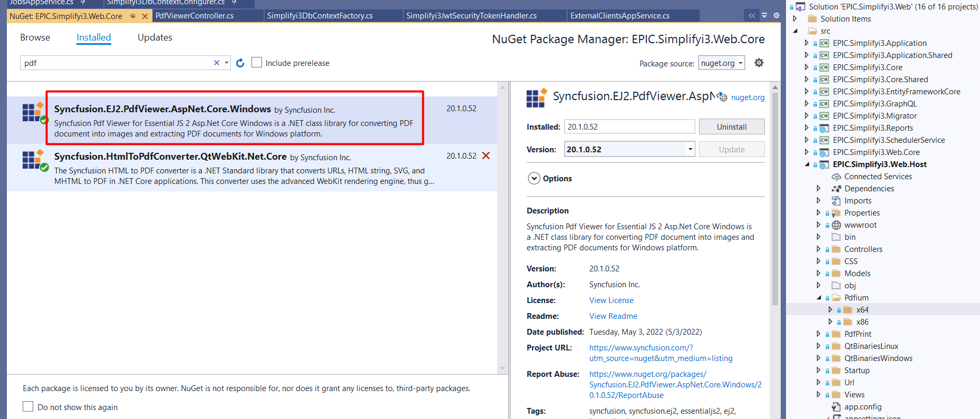This screenshot has width=980, height=419.
Task: Open nuget.org link beside package title
Action: [x=748, y=98]
